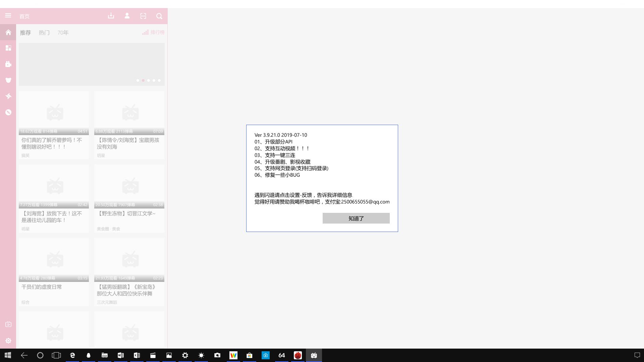Open the video camera icon in the sidebar

click(x=8, y=64)
